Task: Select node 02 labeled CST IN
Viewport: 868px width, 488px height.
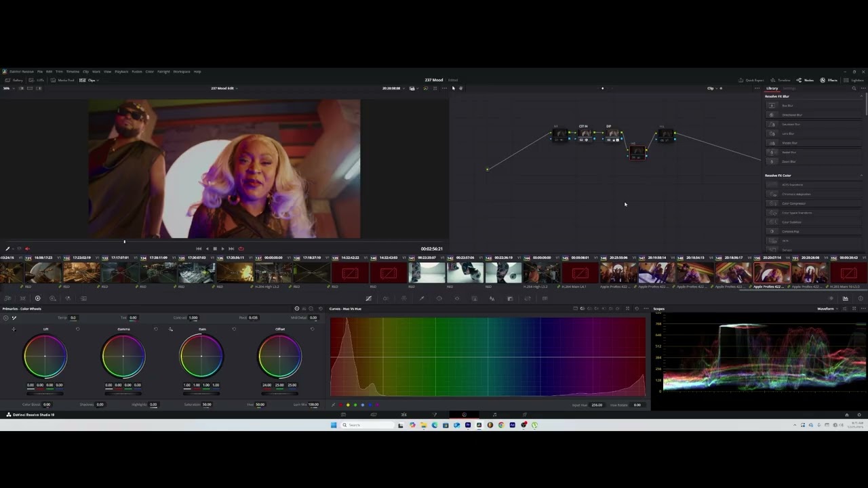Action: click(x=584, y=134)
